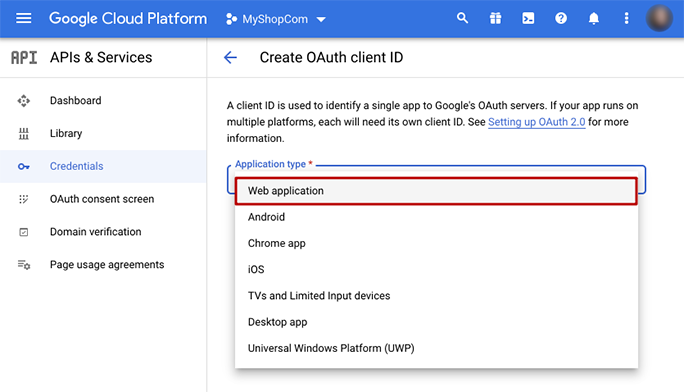The image size is (684, 392).
Task: Choose Universal Windows Platform (UWP) option
Action: [436, 348]
